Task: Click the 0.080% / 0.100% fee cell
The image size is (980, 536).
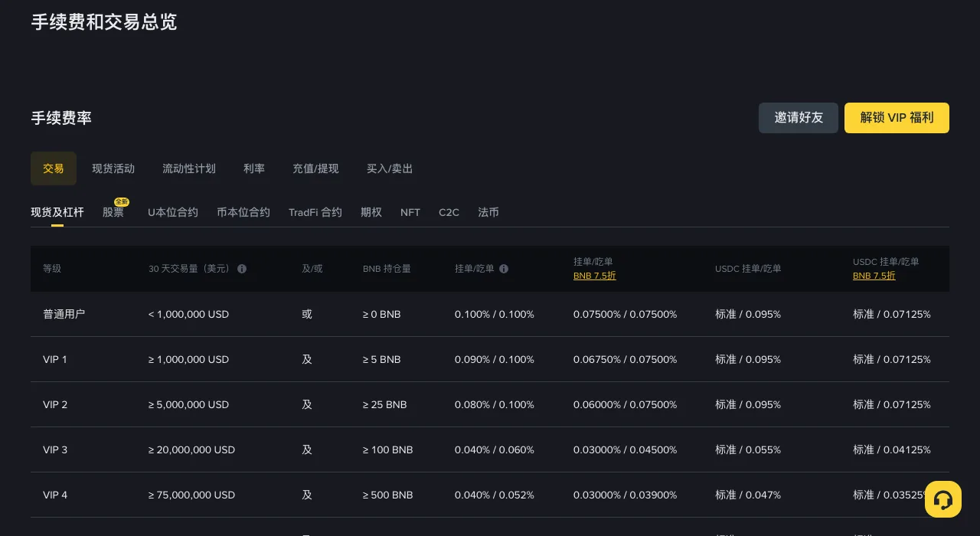Action: point(495,404)
